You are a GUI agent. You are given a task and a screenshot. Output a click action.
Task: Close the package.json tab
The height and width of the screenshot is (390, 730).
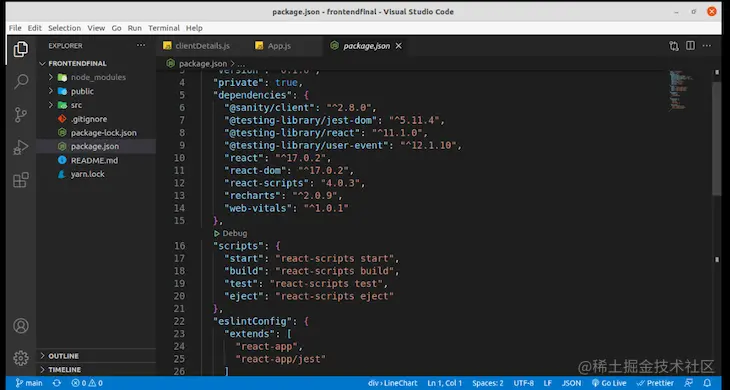[x=399, y=46]
